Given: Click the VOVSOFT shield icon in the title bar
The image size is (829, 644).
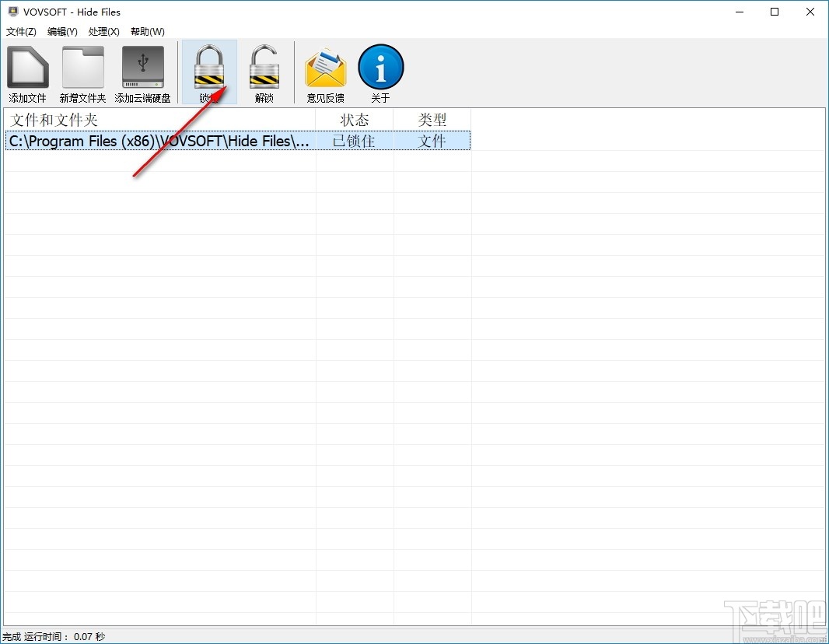Looking at the screenshot, I should 12,12.
